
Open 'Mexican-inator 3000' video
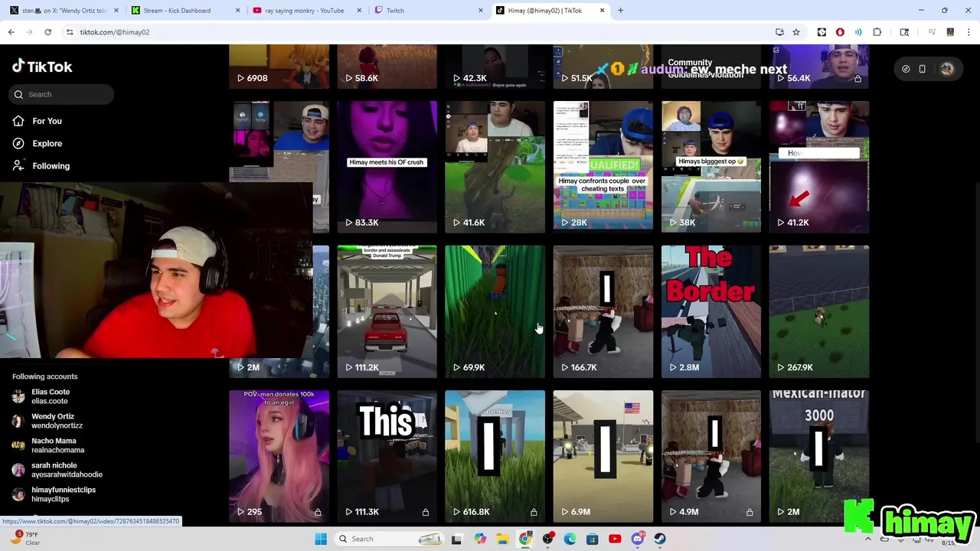pos(819,456)
